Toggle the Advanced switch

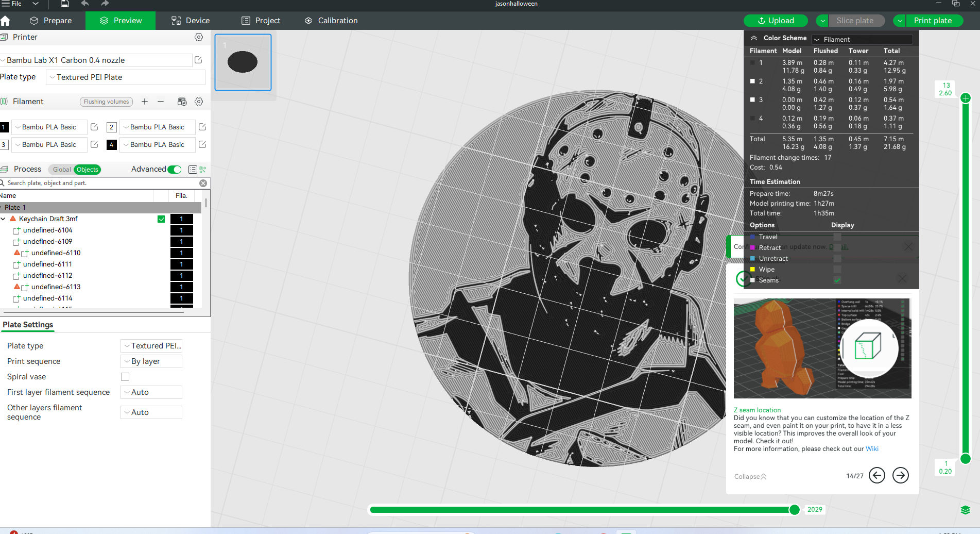pyautogui.click(x=175, y=169)
